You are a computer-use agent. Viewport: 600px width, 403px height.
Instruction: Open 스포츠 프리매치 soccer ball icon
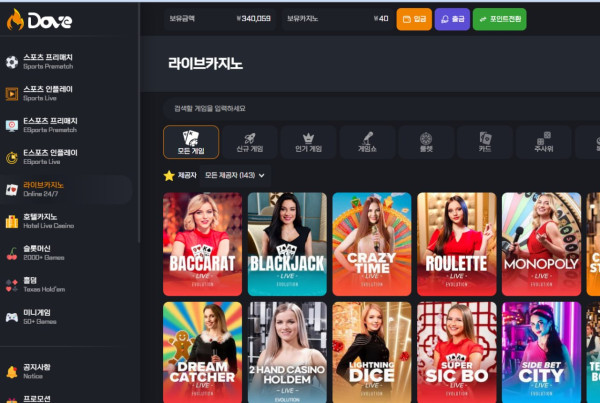tap(12, 62)
